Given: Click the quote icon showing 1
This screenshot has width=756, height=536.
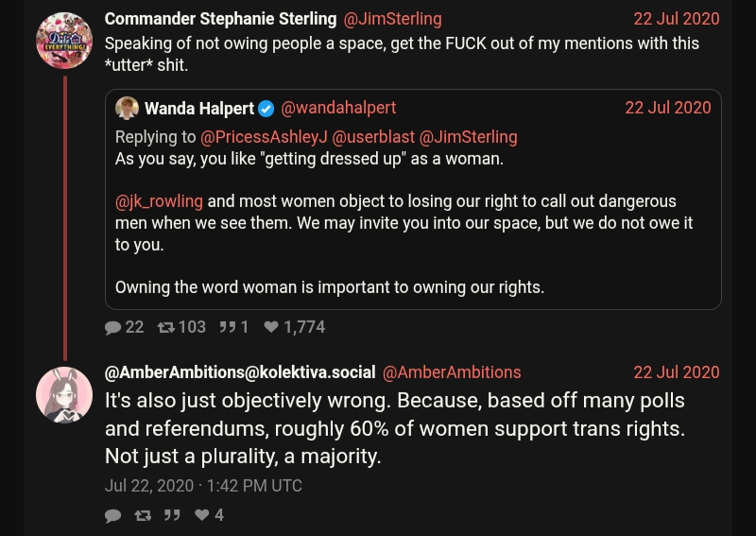Looking at the screenshot, I should point(227,327).
